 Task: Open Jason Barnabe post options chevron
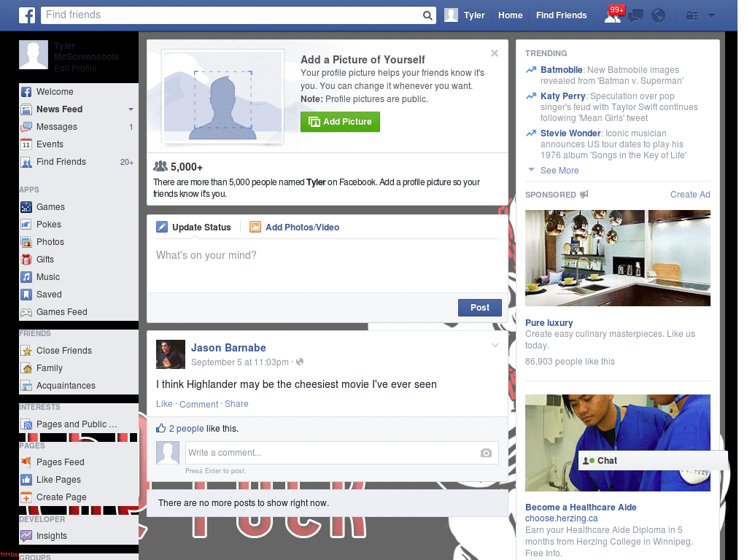(495, 345)
